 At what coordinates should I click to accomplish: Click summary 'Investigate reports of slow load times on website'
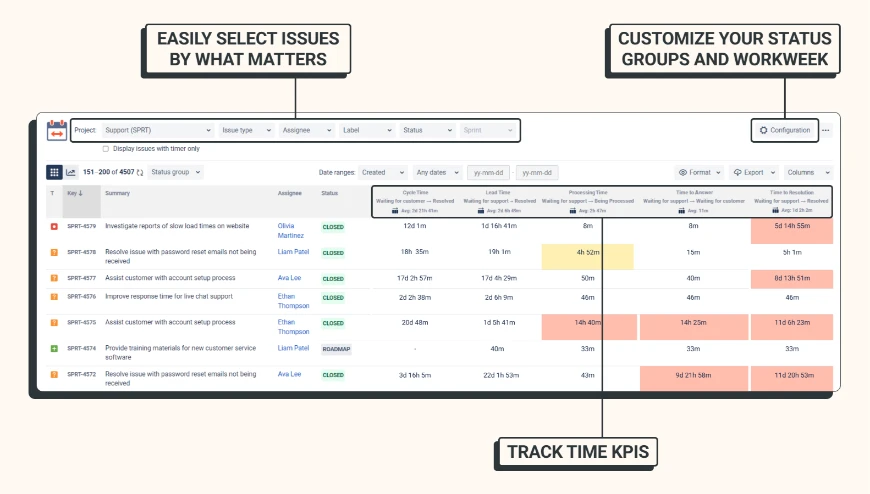pos(177,226)
